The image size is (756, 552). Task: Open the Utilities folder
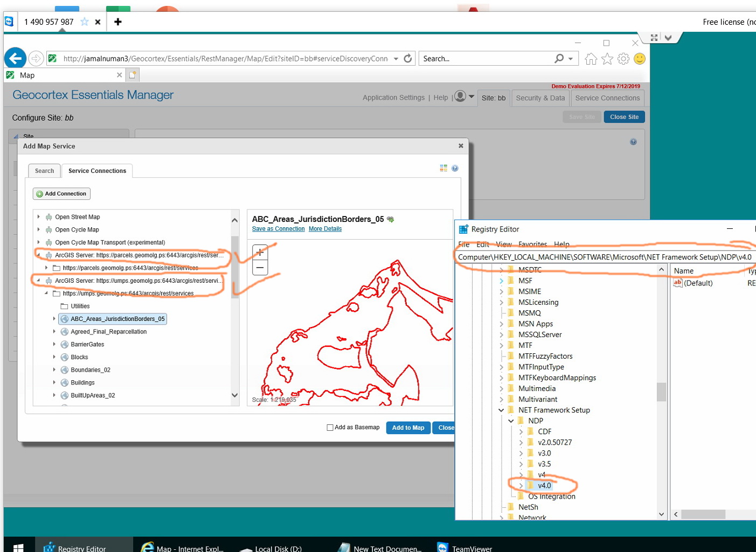coord(80,306)
